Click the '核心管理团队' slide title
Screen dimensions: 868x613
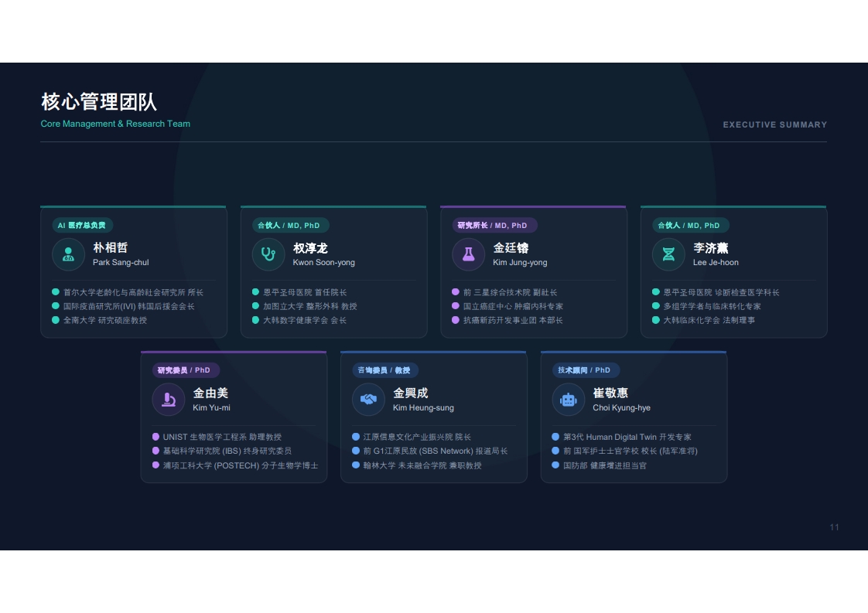click(99, 102)
